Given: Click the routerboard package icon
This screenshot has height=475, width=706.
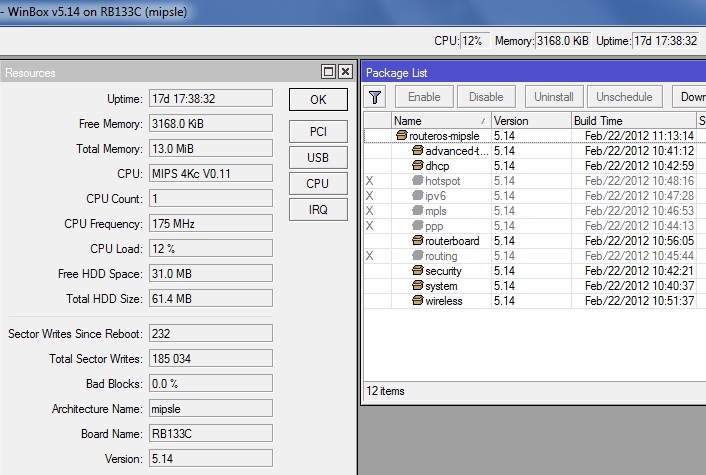Looking at the screenshot, I should click(417, 240).
